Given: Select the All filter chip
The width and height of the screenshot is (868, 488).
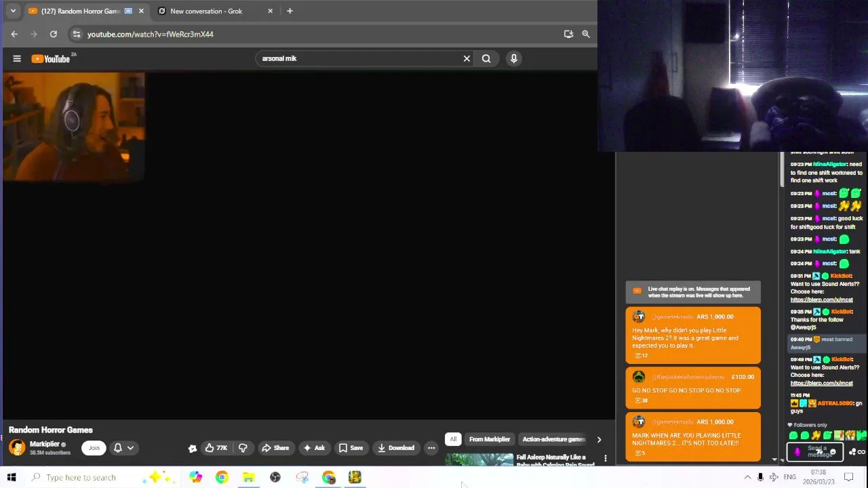Looking at the screenshot, I should 453,439.
